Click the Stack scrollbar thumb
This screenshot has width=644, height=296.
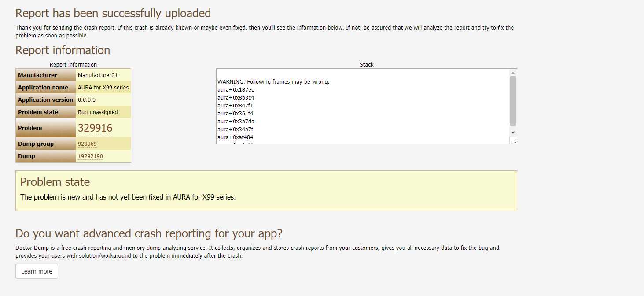click(513, 101)
